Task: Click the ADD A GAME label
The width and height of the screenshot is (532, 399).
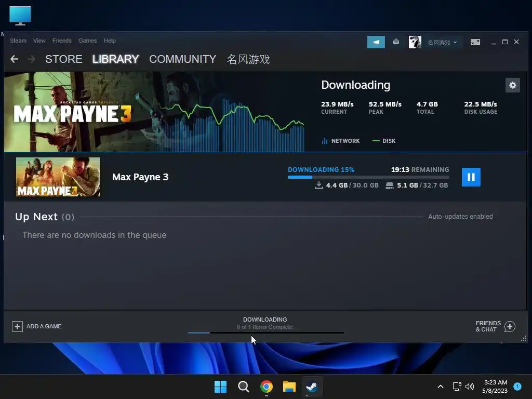Action: click(44, 326)
